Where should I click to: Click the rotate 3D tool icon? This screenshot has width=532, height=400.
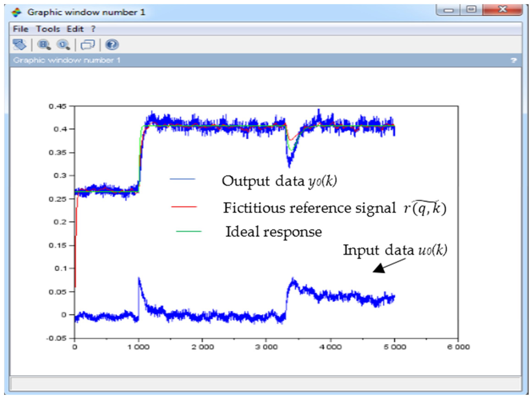[19, 45]
